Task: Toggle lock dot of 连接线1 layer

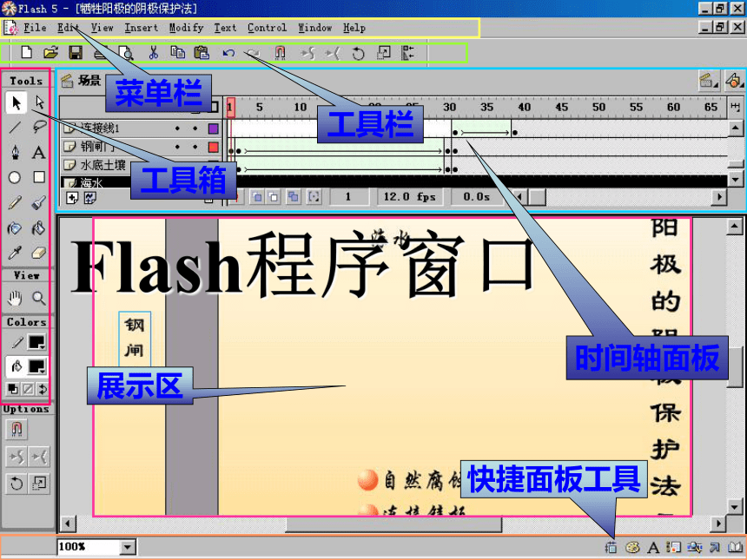Action: (x=195, y=128)
